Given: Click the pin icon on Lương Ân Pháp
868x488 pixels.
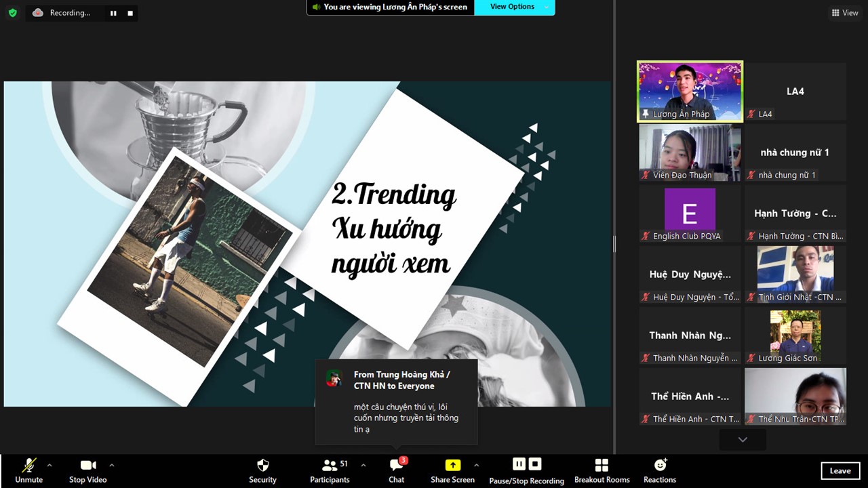Looking at the screenshot, I should pyautogui.click(x=646, y=114).
